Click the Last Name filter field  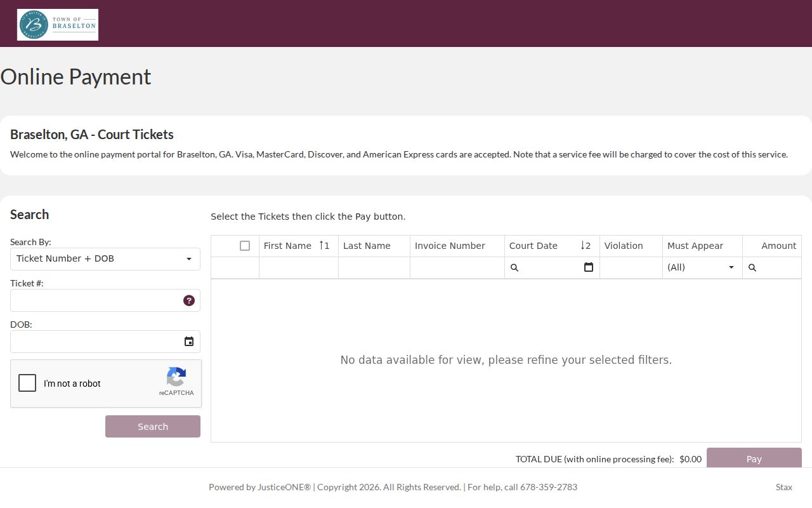click(374, 267)
